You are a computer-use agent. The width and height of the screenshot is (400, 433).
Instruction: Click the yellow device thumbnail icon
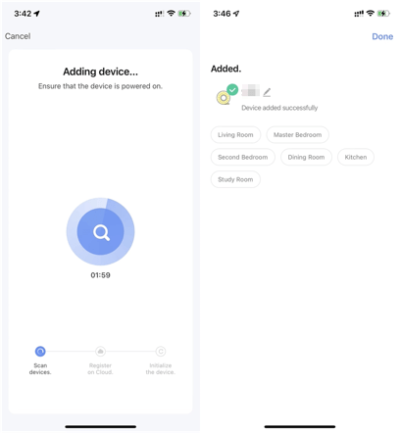coord(223,98)
